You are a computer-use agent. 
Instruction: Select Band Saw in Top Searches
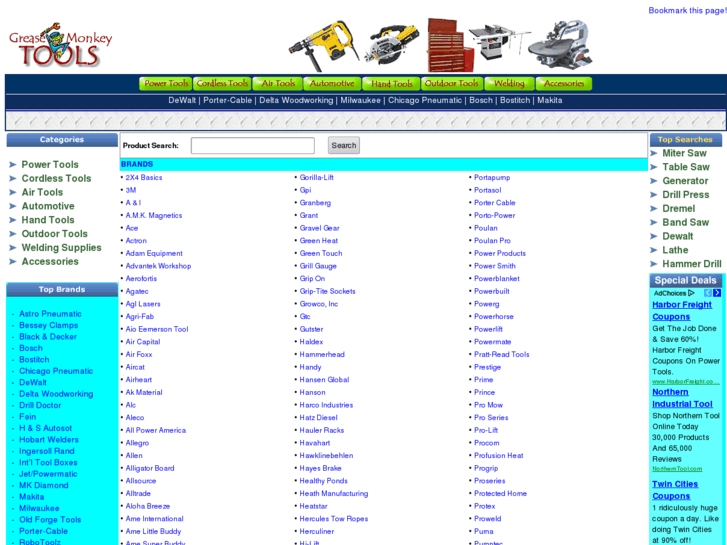tap(686, 223)
